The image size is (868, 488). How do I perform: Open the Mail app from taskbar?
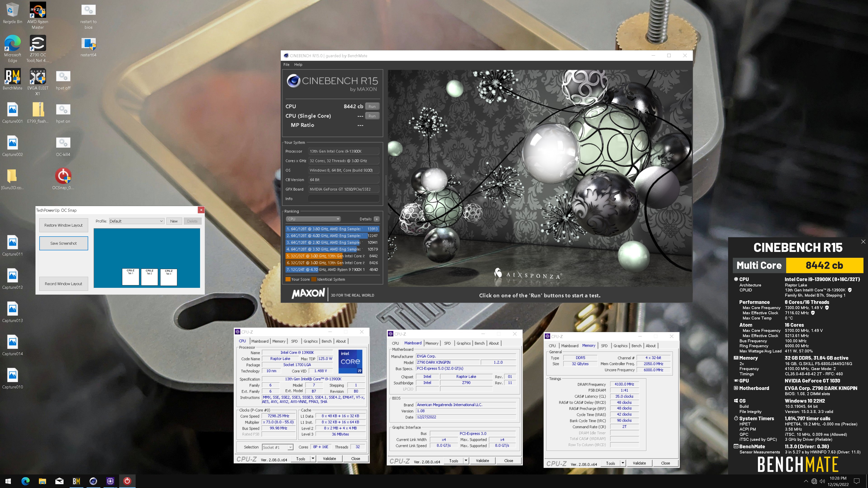click(59, 481)
